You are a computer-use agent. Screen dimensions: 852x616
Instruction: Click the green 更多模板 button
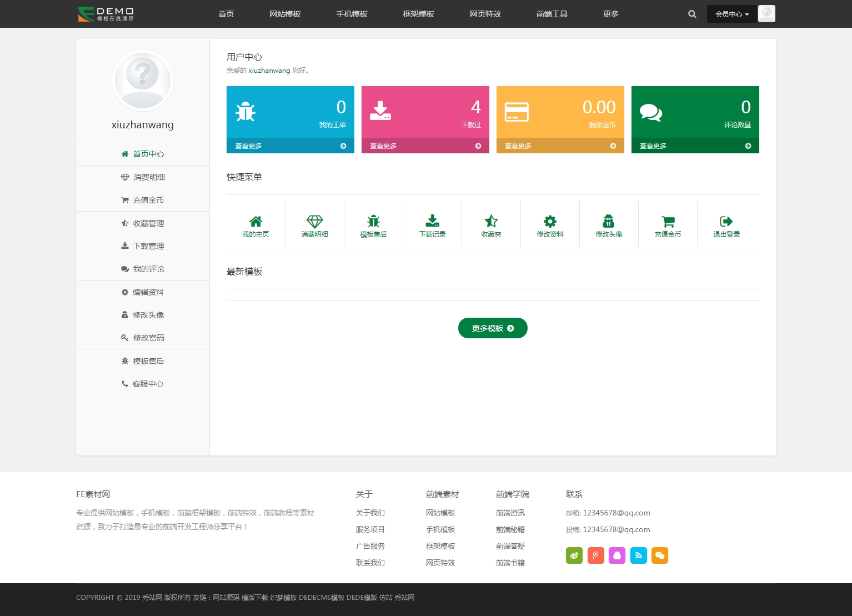pyautogui.click(x=493, y=328)
